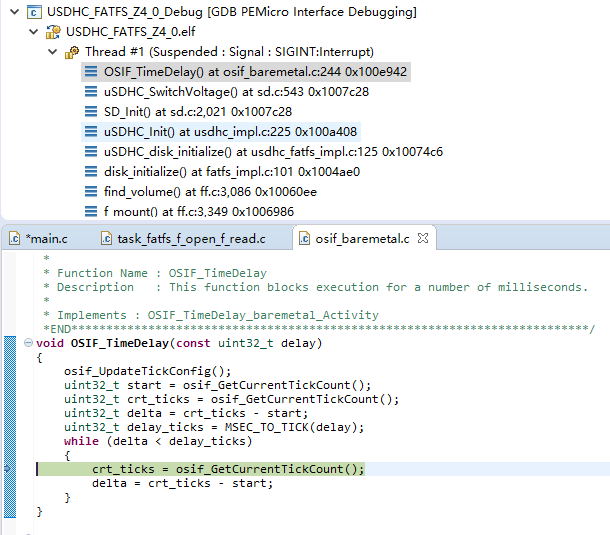The image size is (610, 535).
Task: Click the osif_baremetal.c file icon
Action: point(304,239)
